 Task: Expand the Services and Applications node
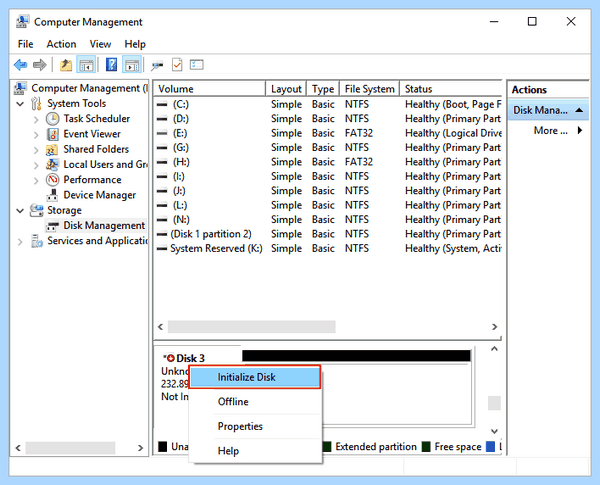[20, 242]
